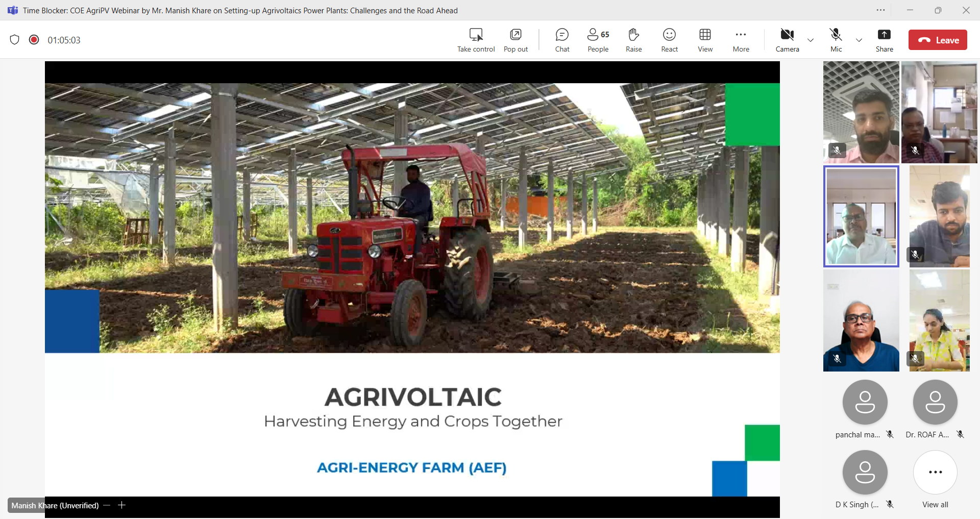Open the React emoji menu
Image resolution: width=980 pixels, height=519 pixels.
[669, 40]
